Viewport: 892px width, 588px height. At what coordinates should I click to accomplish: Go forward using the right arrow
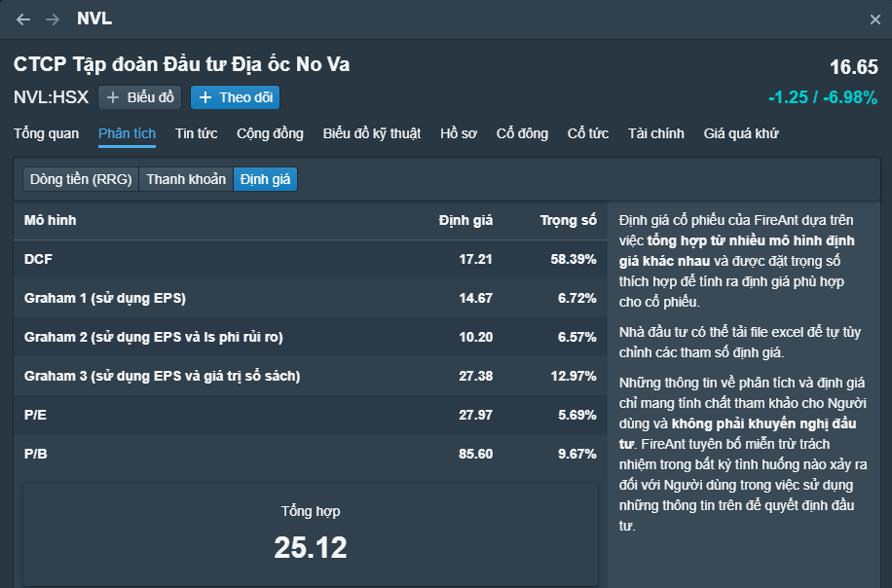pyautogui.click(x=53, y=19)
